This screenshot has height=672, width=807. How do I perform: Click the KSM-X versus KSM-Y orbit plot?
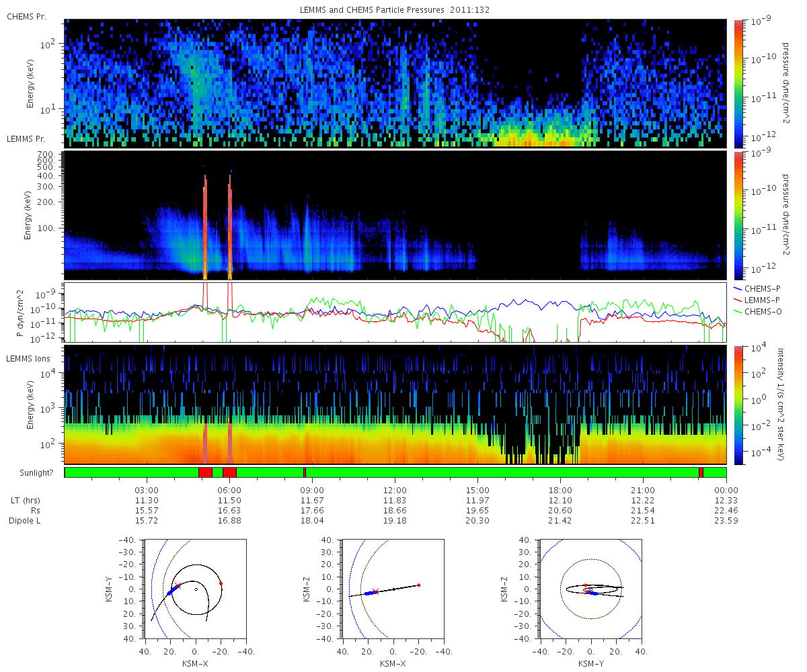coord(196,589)
